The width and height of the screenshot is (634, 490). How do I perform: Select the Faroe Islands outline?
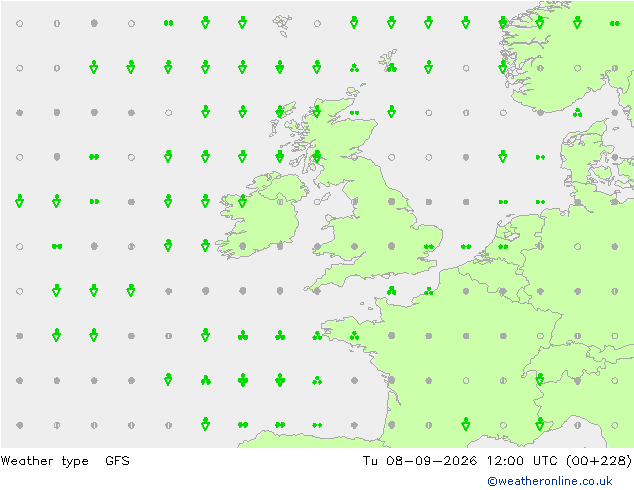point(282,25)
